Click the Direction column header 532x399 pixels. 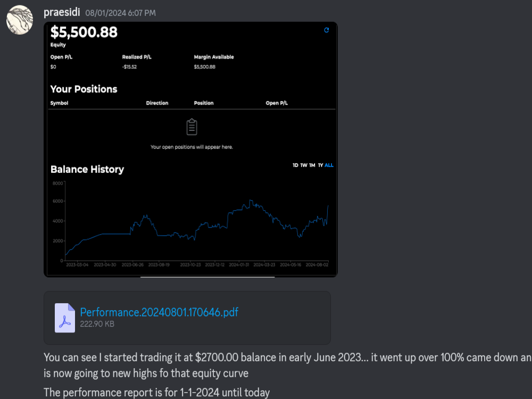click(x=157, y=103)
